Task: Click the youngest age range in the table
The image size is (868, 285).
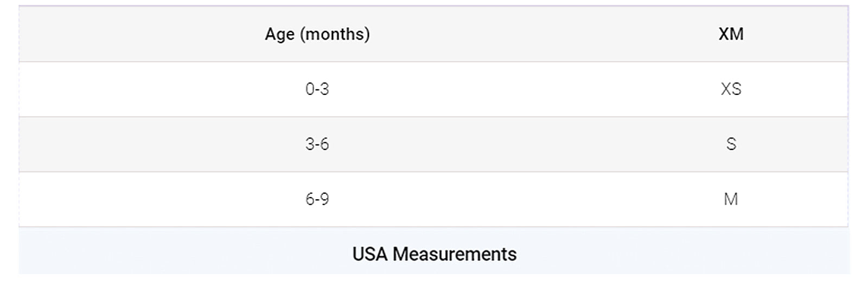Action: 317,89
